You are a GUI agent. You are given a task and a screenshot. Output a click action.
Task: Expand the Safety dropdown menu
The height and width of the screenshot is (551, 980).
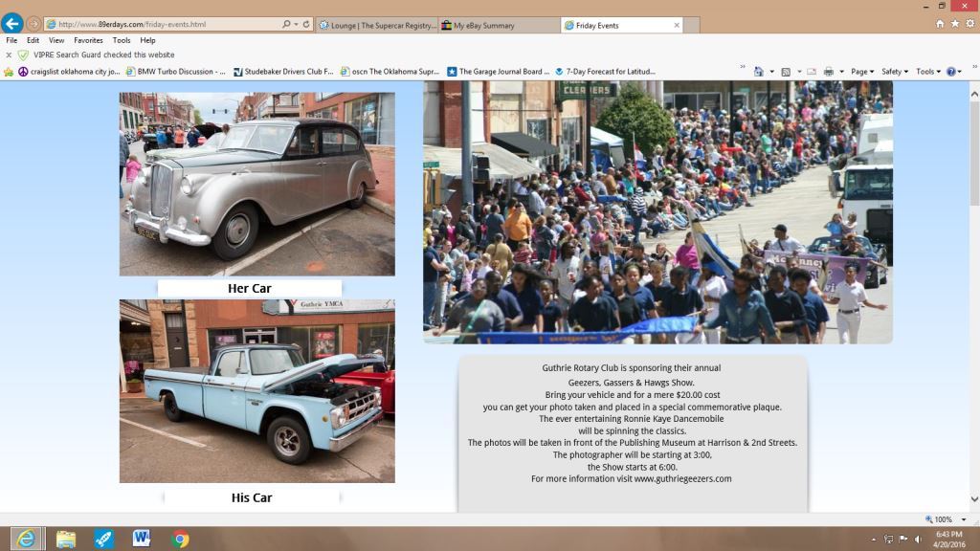click(894, 72)
